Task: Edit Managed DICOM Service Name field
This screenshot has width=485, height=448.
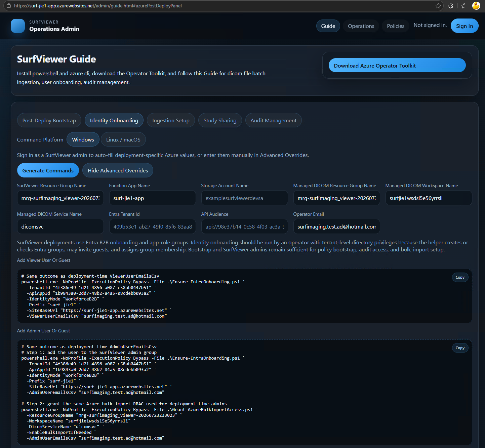Action: [60, 227]
